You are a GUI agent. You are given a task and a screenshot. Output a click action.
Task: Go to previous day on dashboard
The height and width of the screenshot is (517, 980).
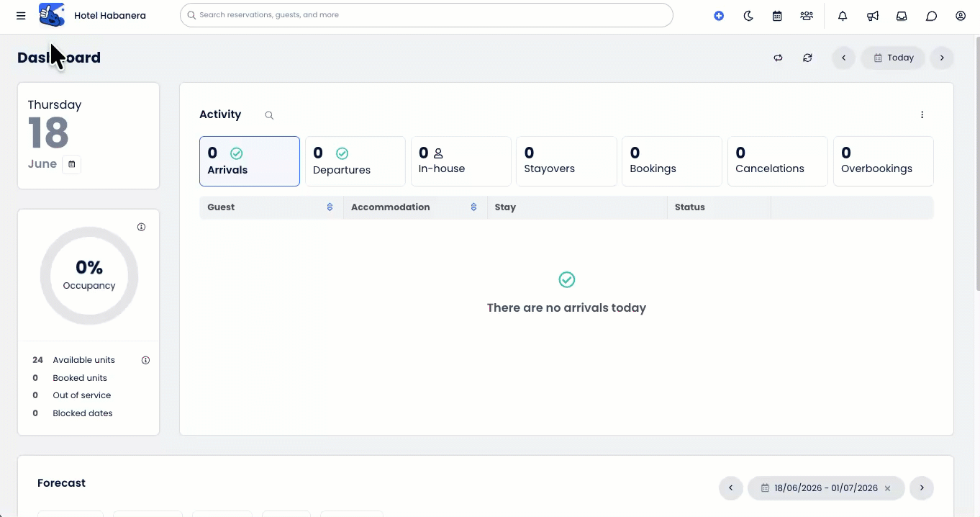point(844,58)
